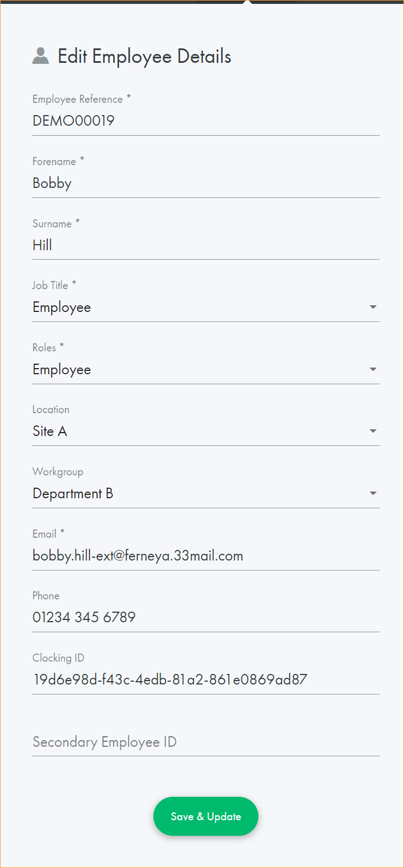Viewport: 404px width, 868px height.
Task: Click the Clocking ID label
Action: [58, 658]
